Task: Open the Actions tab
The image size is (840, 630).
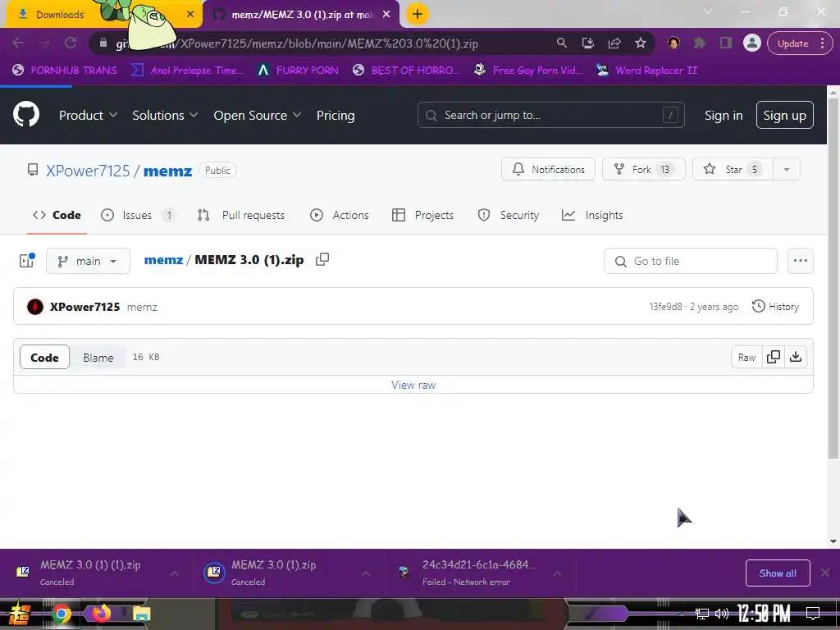Action: pyautogui.click(x=340, y=215)
